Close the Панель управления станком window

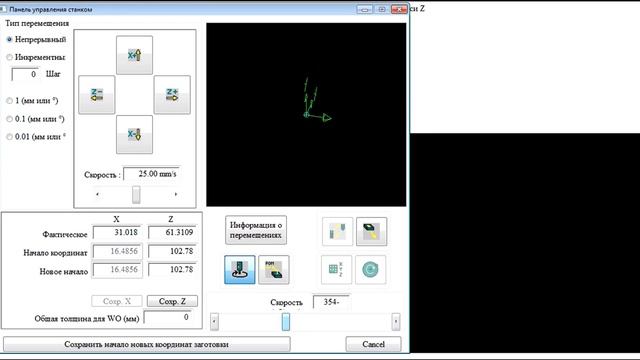coord(399,9)
